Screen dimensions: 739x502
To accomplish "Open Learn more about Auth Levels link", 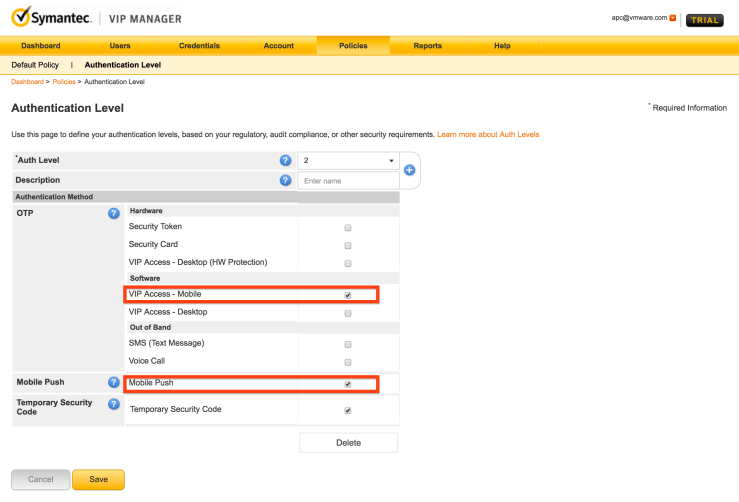I will pyautogui.click(x=488, y=134).
